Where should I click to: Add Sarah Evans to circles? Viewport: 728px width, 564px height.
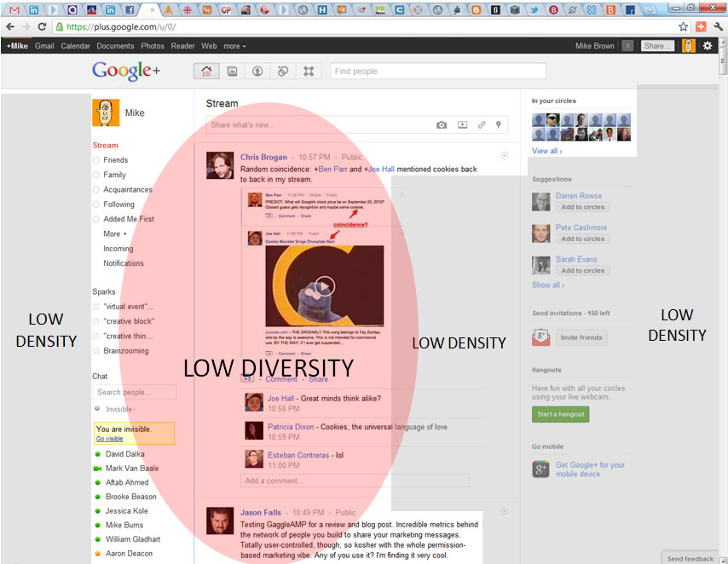583,271
